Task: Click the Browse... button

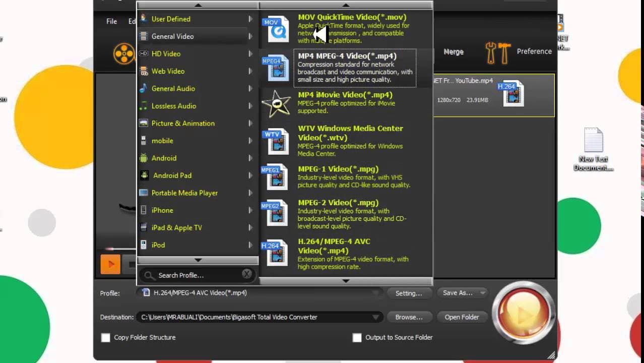Action: [409, 317]
